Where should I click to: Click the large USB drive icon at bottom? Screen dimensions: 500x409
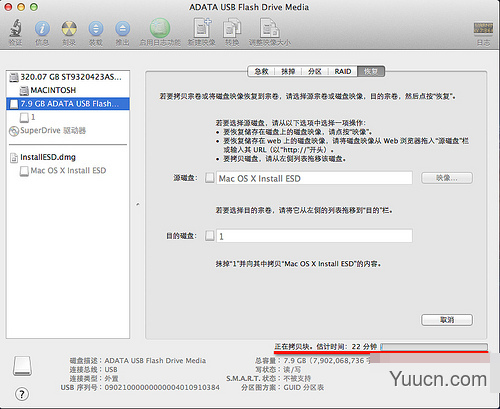coord(22,366)
